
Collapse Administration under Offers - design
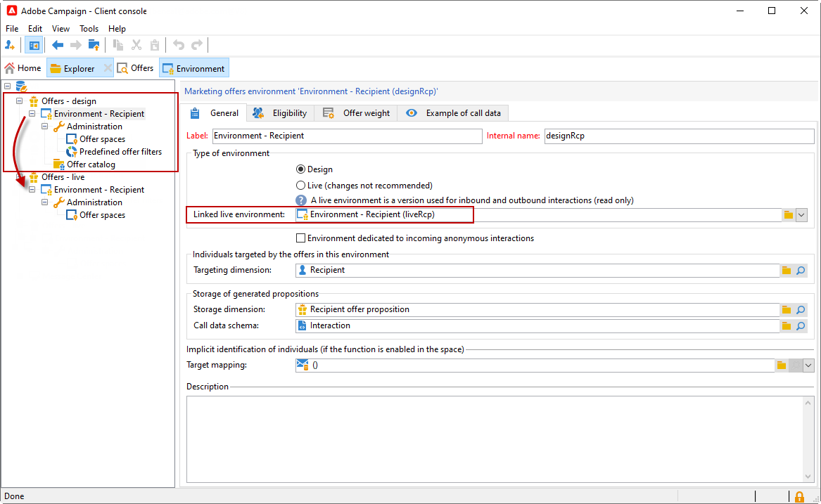point(44,126)
